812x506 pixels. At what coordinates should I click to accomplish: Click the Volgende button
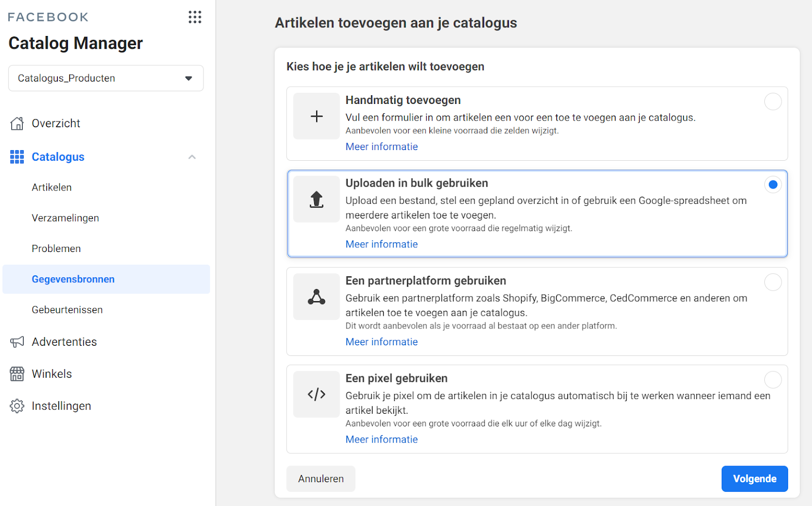755,479
